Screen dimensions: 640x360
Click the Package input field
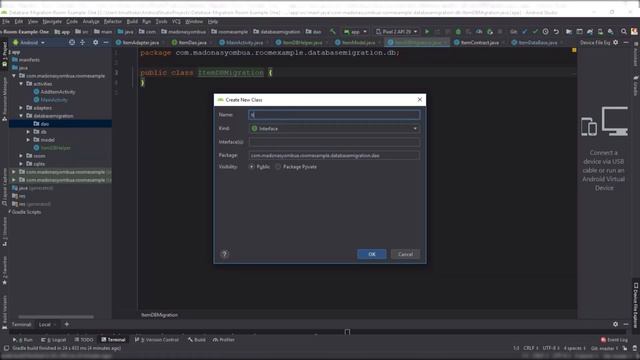pyautogui.click(x=334, y=156)
